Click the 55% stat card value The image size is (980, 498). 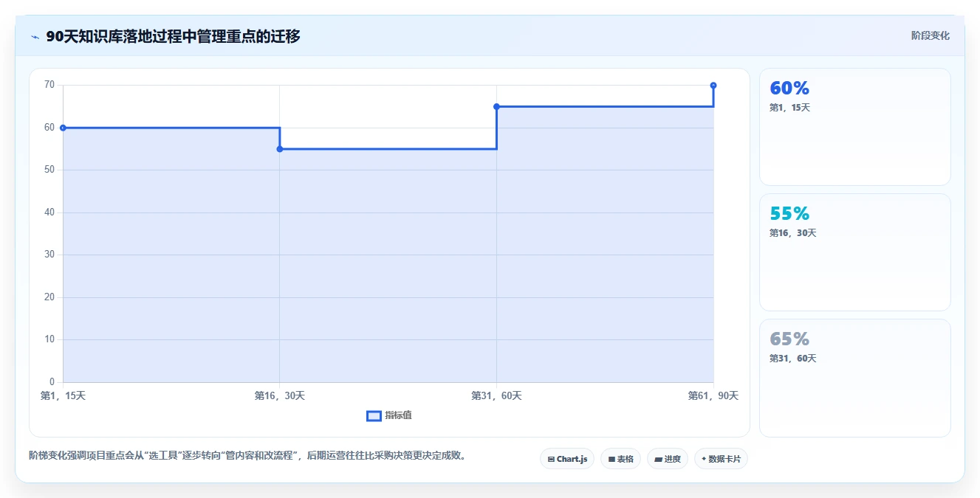(789, 214)
